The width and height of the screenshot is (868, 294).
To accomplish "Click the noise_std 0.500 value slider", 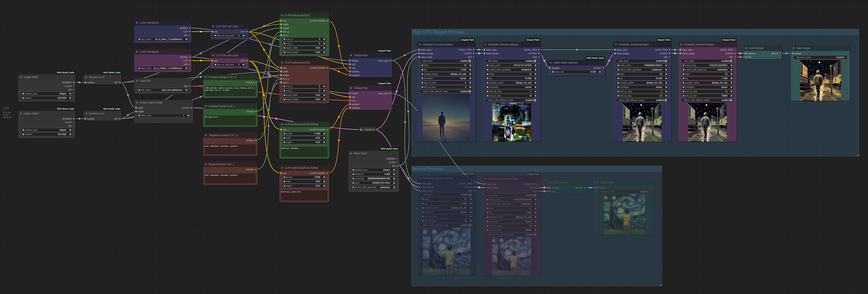I will (576, 72).
